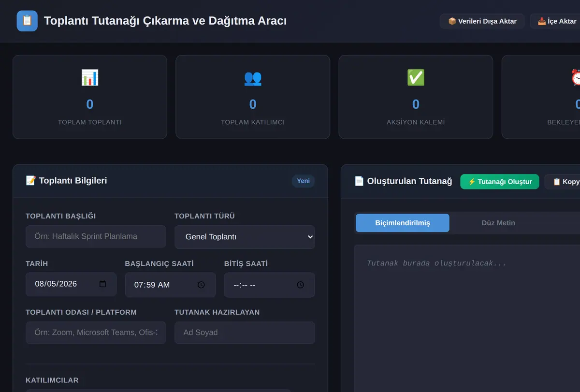
Task: Click the Aksiyon Kalemi count value
Action: pos(416,104)
